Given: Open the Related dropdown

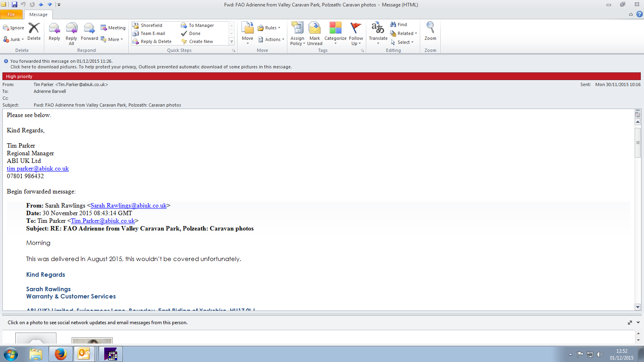Looking at the screenshot, I should point(404,33).
